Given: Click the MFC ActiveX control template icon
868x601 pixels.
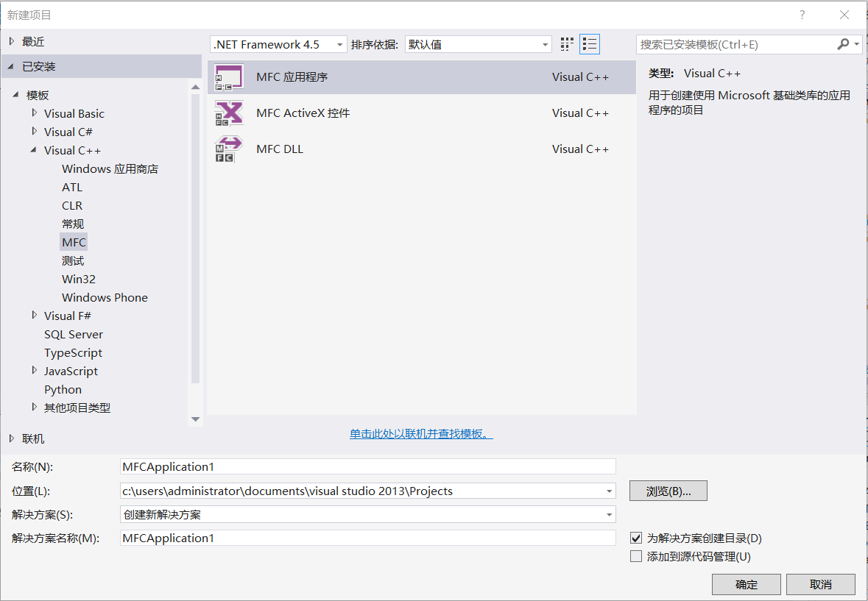Looking at the screenshot, I should (229, 113).
